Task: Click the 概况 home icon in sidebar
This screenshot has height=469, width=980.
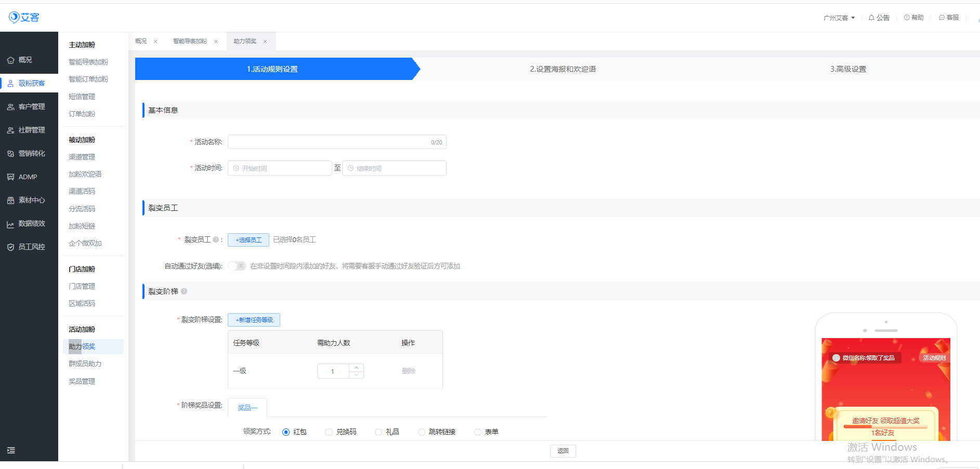Action: (10, 60)
